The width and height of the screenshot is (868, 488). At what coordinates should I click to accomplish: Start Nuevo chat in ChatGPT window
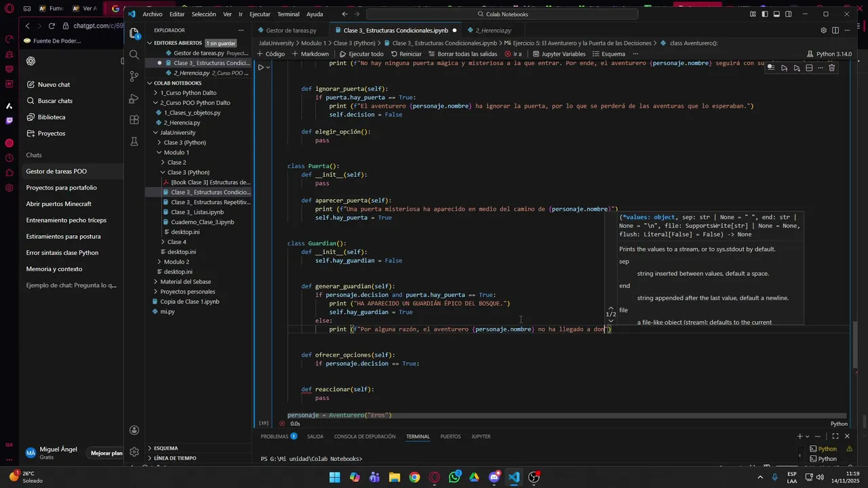coord(54,85)
